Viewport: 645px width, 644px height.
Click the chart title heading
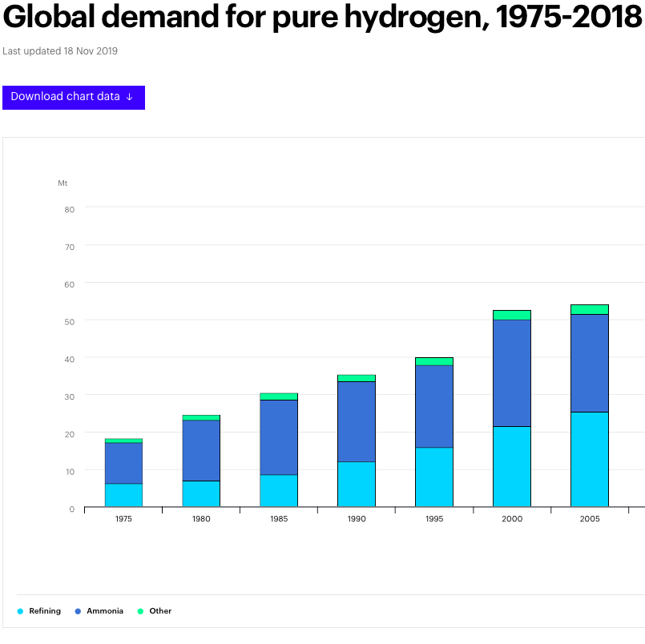(x=320, y=18)
